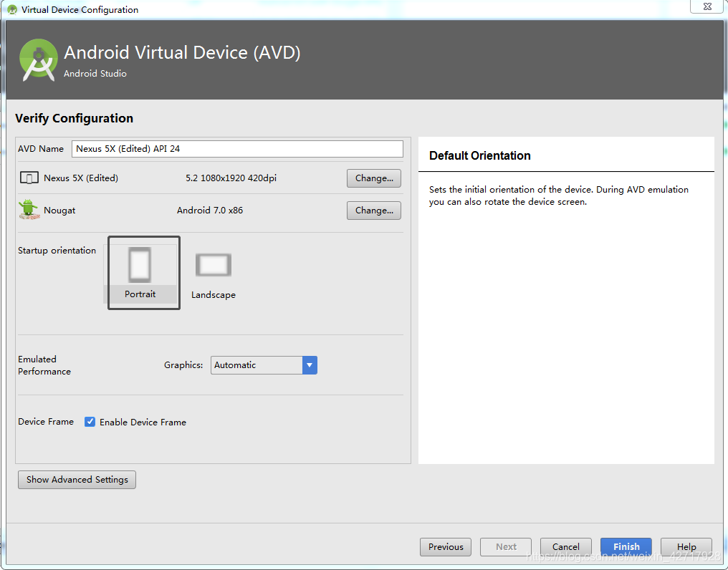Go back with Previous button
728x570 pixels.
[446, 547]
